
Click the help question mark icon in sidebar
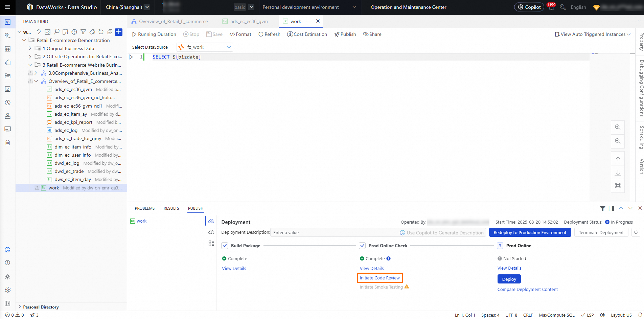tap(7, 263)
